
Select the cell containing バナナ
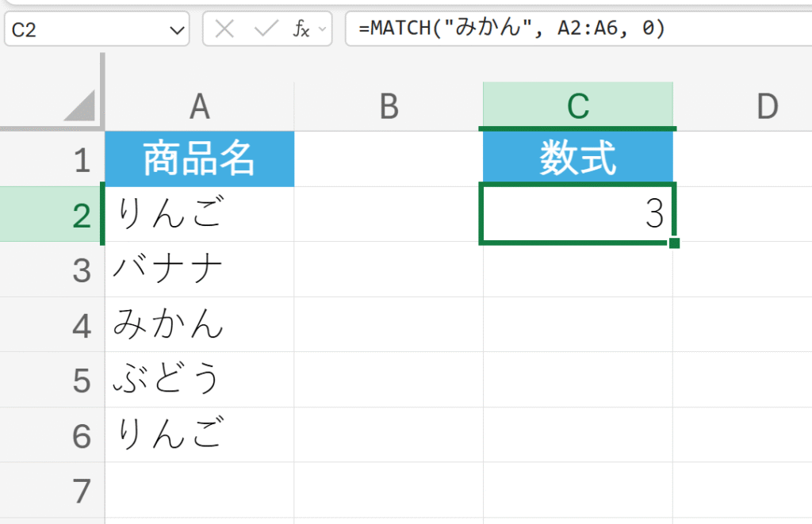[x=199, y=270]
